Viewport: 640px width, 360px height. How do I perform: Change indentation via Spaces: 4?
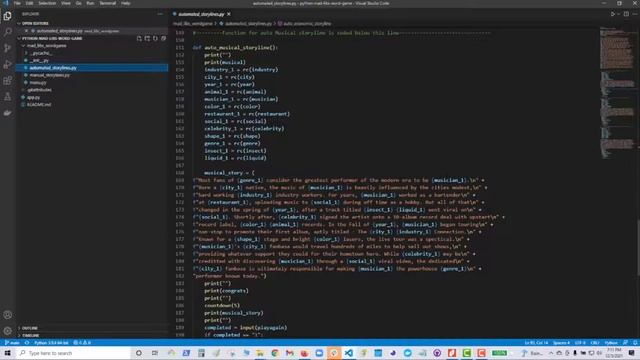(x=561, y=342)
